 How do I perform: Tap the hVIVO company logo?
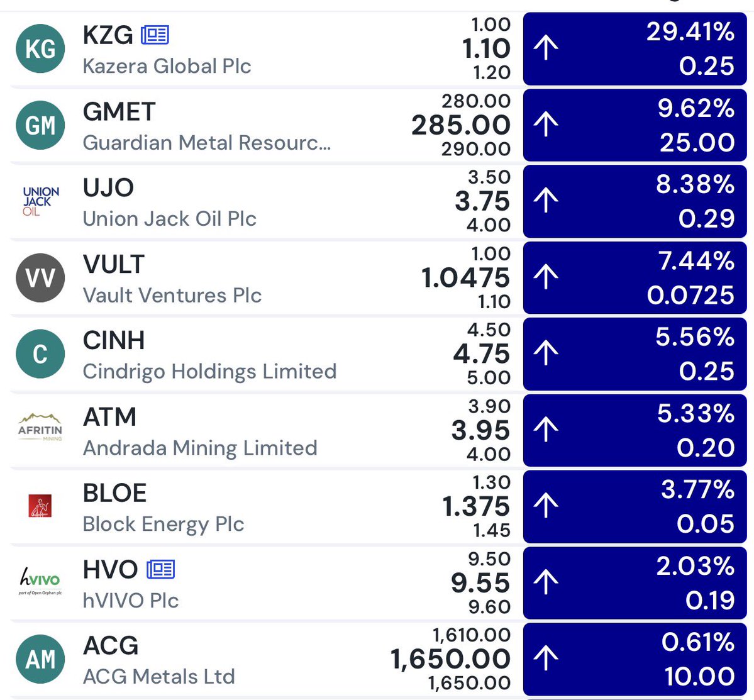coord(40,581)
